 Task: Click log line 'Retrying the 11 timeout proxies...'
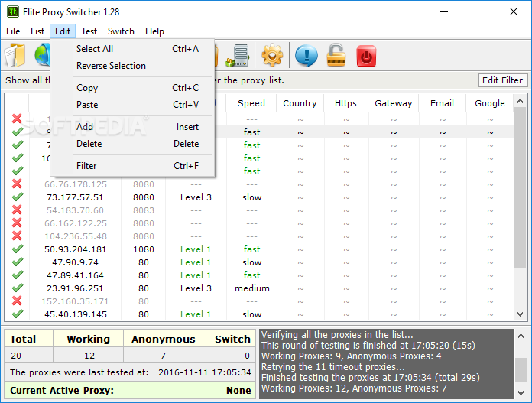tap(332, 367)
